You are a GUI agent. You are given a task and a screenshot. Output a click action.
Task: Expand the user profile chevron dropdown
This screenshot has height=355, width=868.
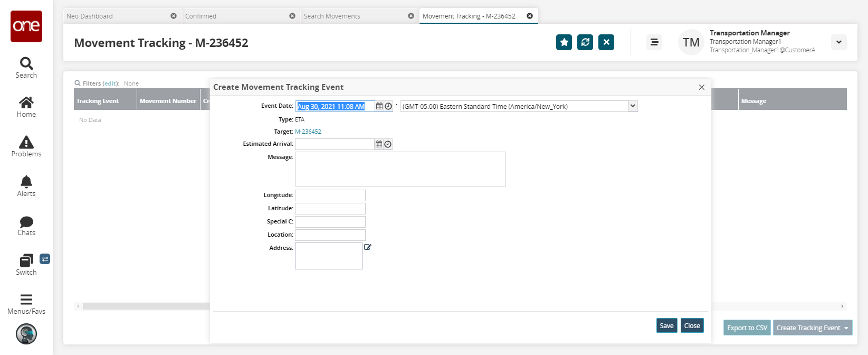coord(838,42)
